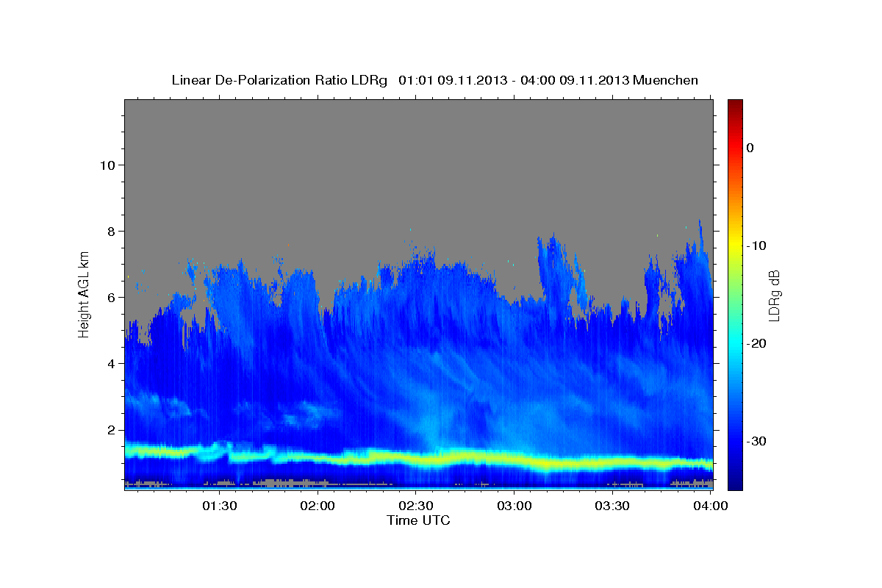Image resolution: width=882 pixels, height=588 pixels.
Task: Click the 02:30 time tick label
Action: [x=415, y=506]
